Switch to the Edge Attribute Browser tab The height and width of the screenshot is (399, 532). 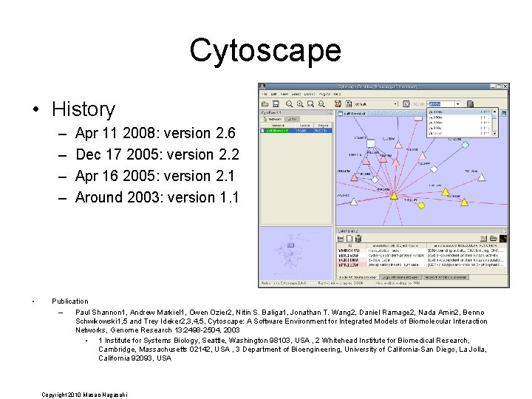tap(400, 277)
